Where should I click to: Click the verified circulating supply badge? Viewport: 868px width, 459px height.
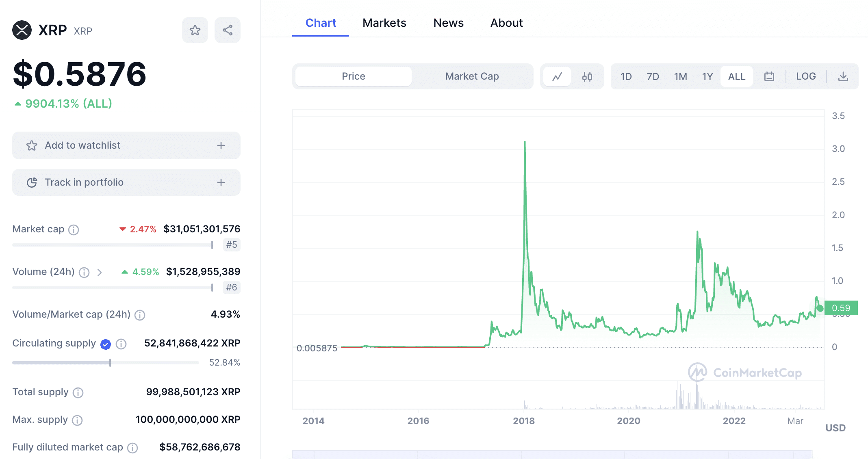click(106, 344)
